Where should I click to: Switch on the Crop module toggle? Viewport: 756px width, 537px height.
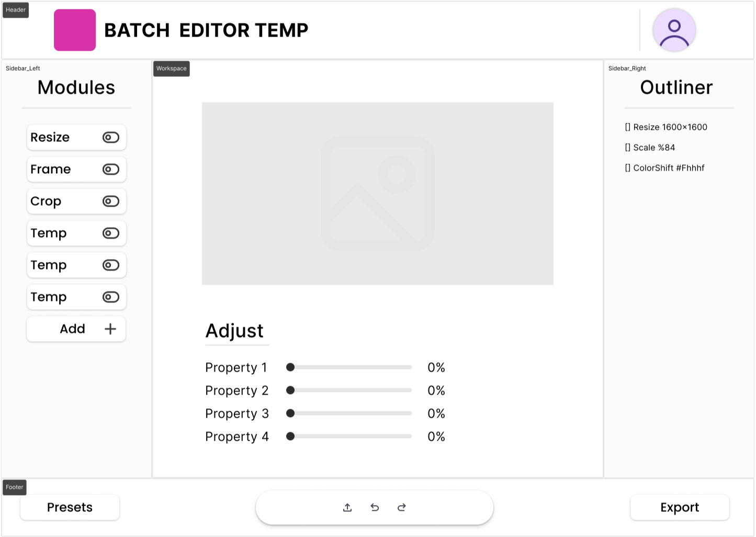111,201
